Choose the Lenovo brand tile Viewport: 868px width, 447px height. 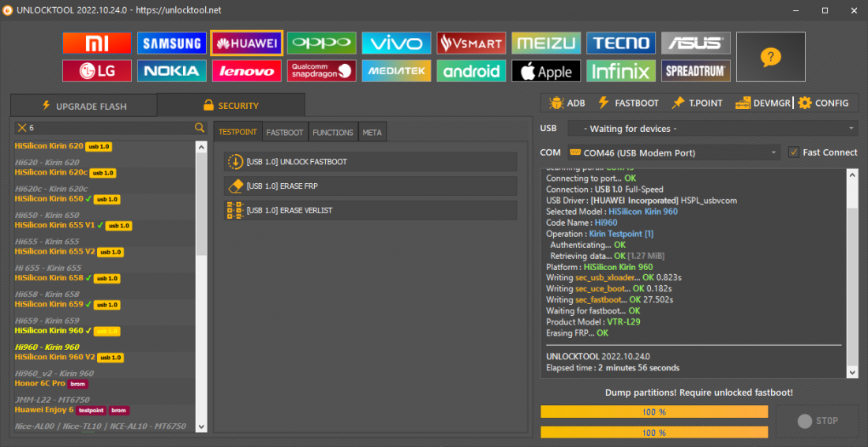click(x=246, y=71)
